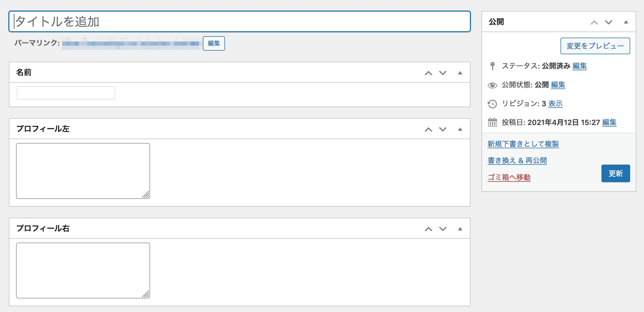
Task: Edit the ステータス setting
Action: click(580, 66)
